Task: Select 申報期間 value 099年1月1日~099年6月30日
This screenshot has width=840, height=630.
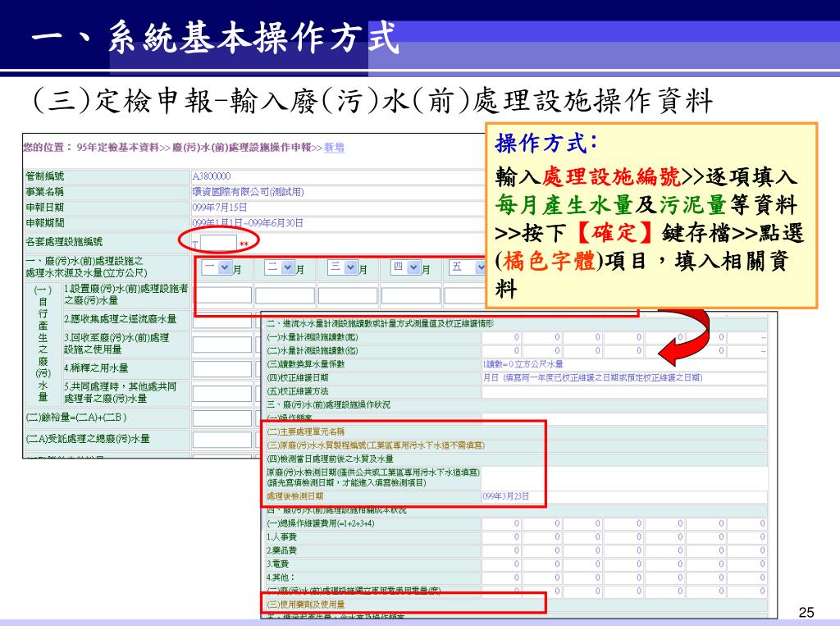Action: (248, 223)
